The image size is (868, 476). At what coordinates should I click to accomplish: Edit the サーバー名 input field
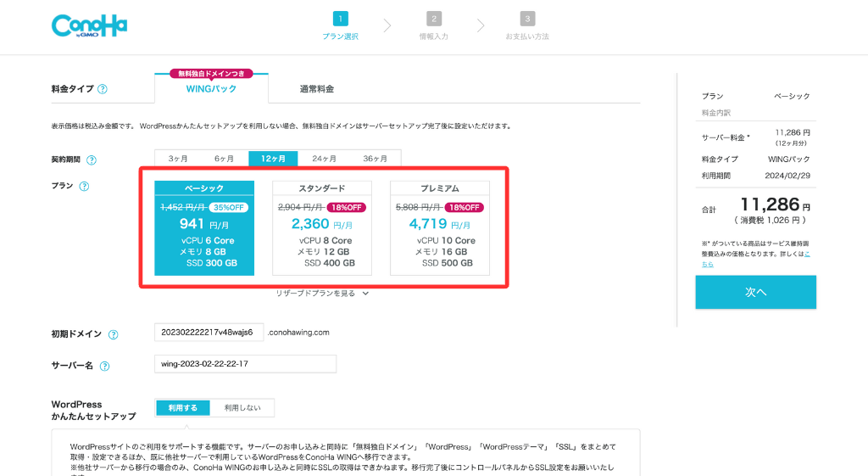point(245,364)
